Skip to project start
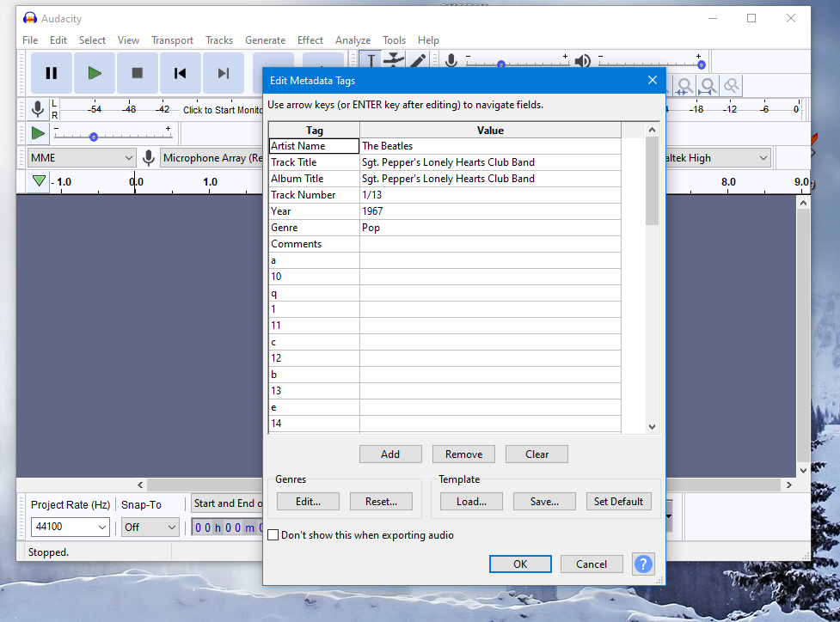The width and height of the screenshot is (840, 622). 180,73
